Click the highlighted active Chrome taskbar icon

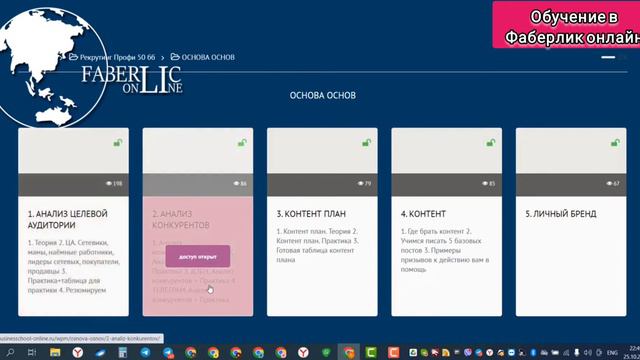tap(349, 352)
